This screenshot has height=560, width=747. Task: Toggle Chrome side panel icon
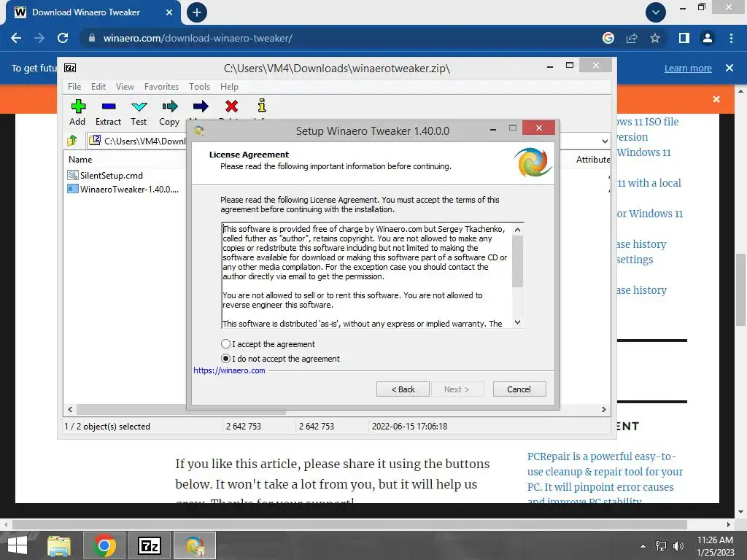(684, 38)
